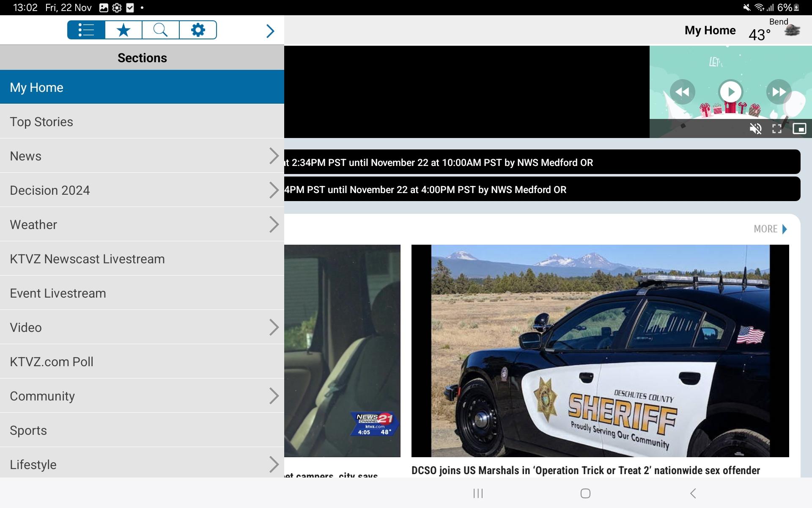The image size is (812, 508).
Task: Fast-forward the video player
Action: click(779, 91)
